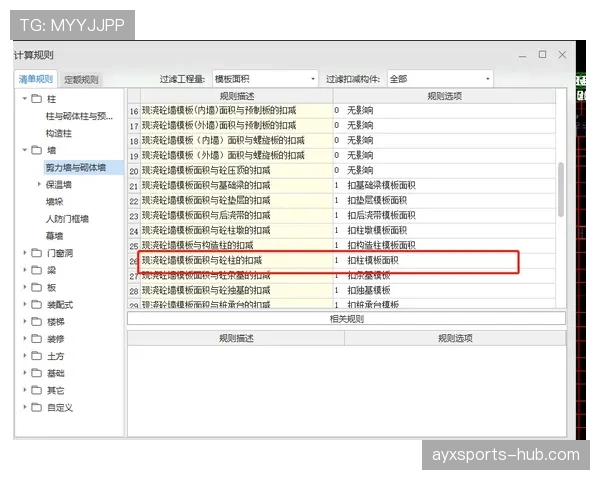The width and height of the screenshot is (600, 480).
Task: Select row 28 现浇砼墙模板面积与砼独基的扣减
Action: (342, 291)
